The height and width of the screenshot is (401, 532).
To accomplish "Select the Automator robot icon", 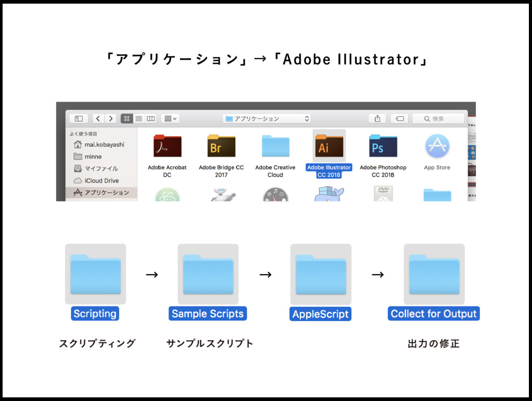I will coord(222,194).
